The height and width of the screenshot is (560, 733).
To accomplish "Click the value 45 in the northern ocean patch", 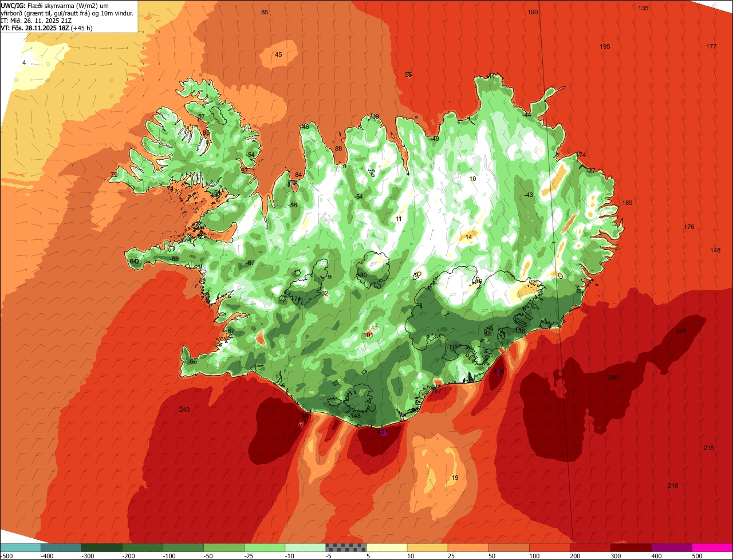I will [278, 54].
